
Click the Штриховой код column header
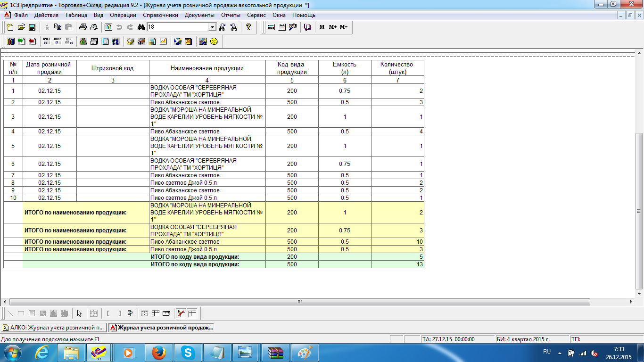point(113,68)
